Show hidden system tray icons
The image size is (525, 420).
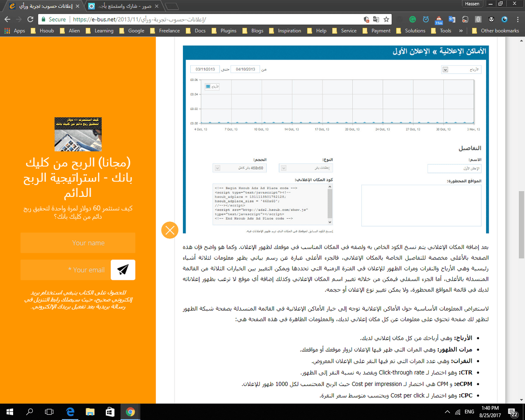447,412
